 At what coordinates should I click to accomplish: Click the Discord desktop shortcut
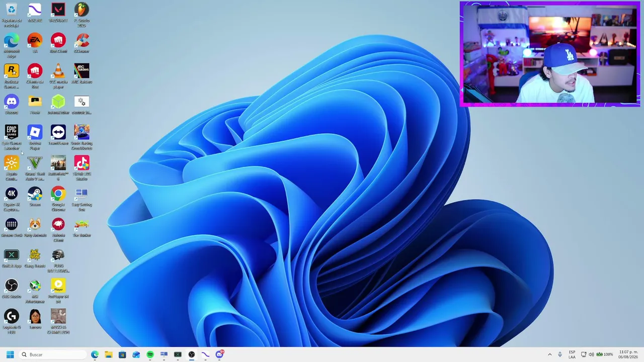(11, 105)
